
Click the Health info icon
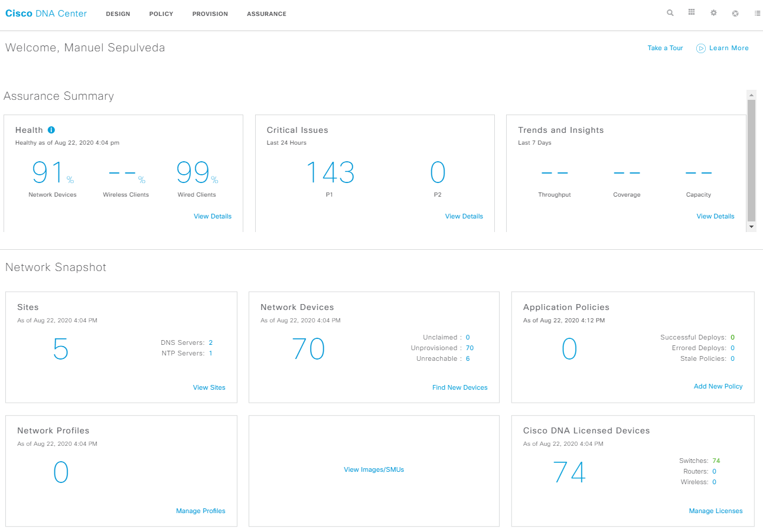[51, 130]
